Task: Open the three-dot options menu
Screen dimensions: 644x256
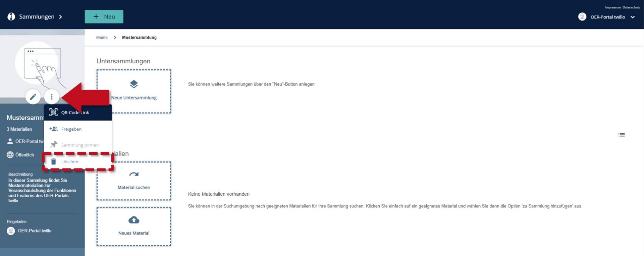Action: point(52,97)
